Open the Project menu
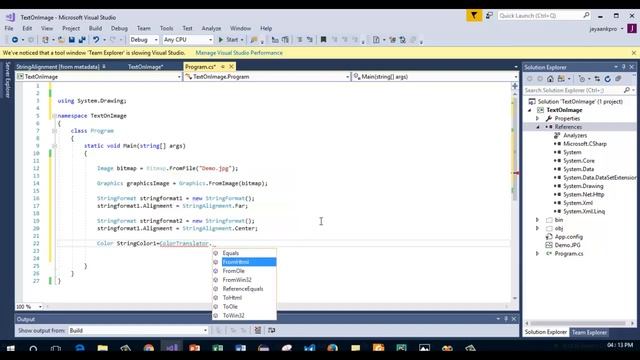Viewport: 640px width, 360px height. pyautogui.click(x=71, y=28)
